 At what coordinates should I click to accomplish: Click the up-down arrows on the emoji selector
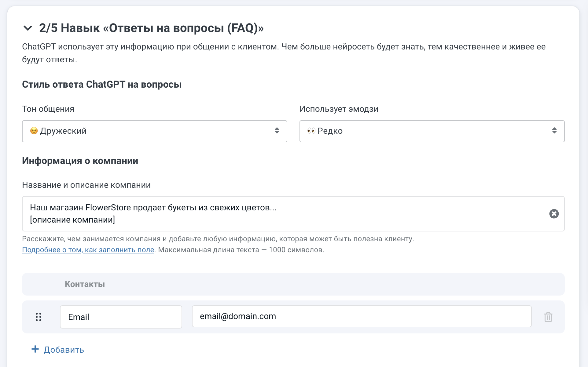point(554,131)
